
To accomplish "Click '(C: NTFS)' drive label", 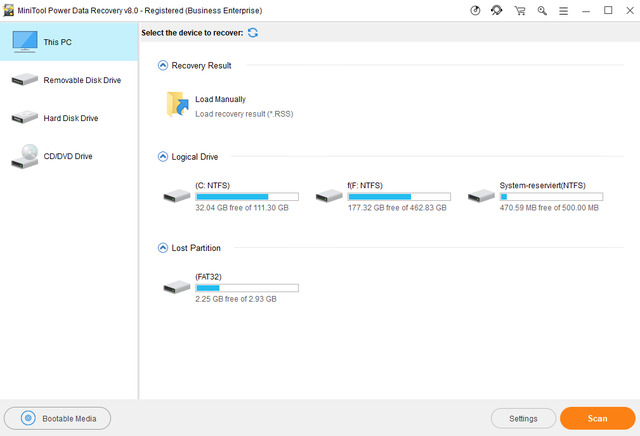I will 212,185.
